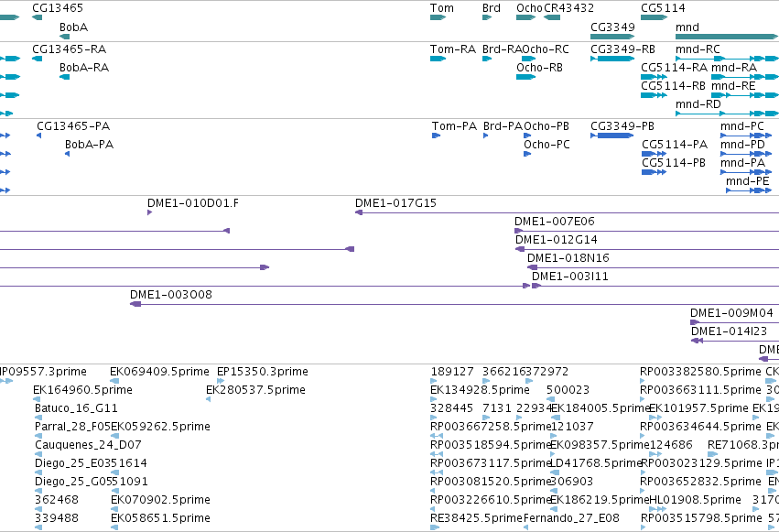The height and width of the screenshot is (532, 779).
Task: Open the CG13465-RA transcript label
Action: (69, 49)
